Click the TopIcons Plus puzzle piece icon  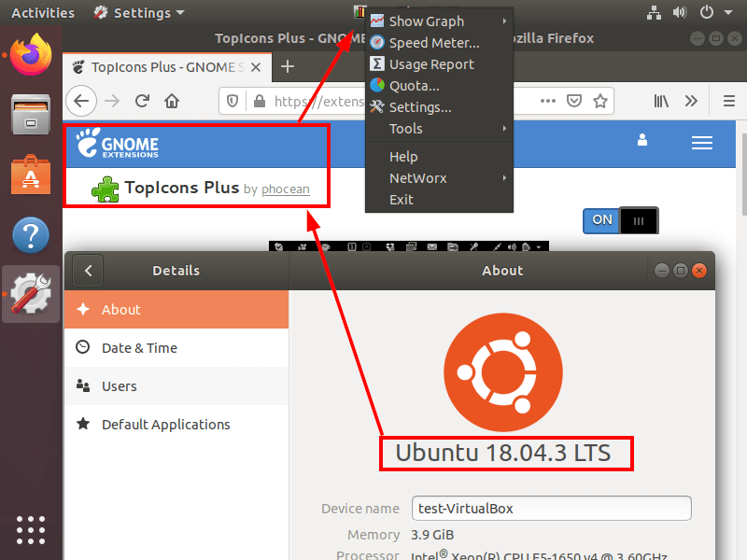[106, 189]
